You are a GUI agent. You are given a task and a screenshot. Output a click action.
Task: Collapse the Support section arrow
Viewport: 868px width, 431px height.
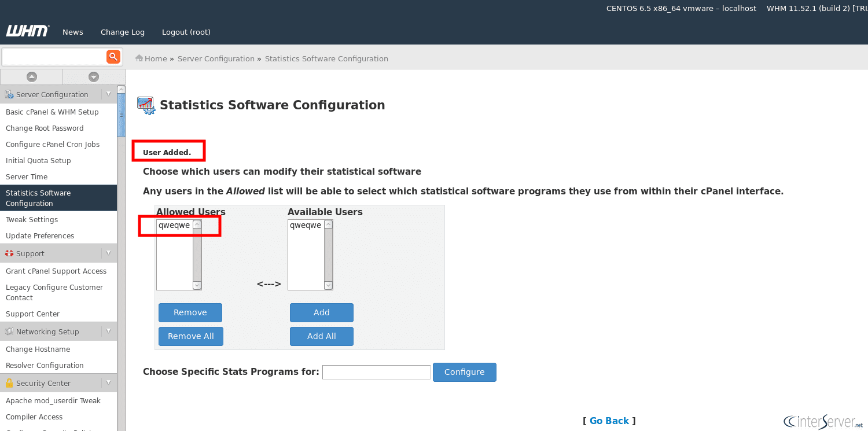pyautogui.click(x=108, y=253)
